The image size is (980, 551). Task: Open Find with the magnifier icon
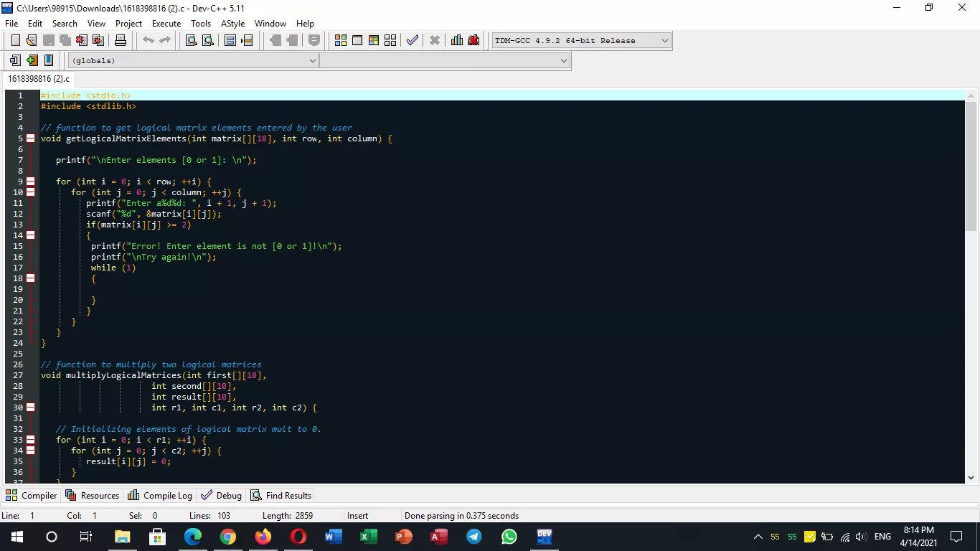(x=192, y=40)
